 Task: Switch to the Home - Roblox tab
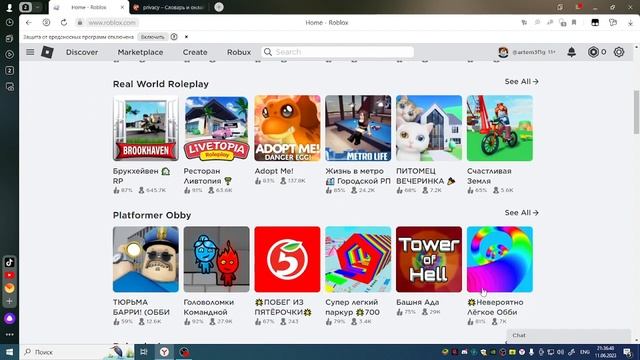click(89, 7)
